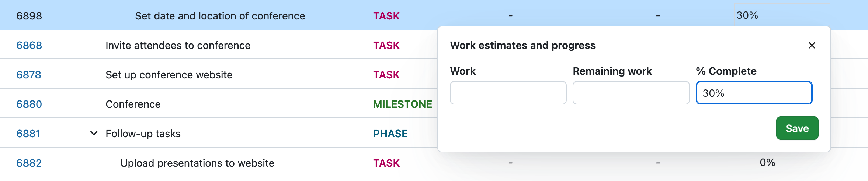Open work package 6878 link
The width and height of the screenshot is (868, 181).
click(29, 75)
